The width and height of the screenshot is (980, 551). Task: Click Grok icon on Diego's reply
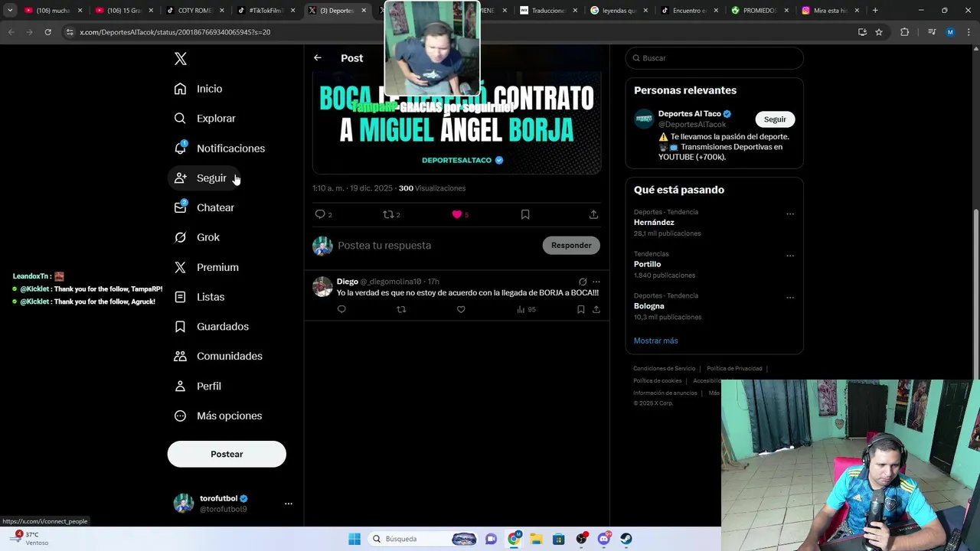pos(583,282)
